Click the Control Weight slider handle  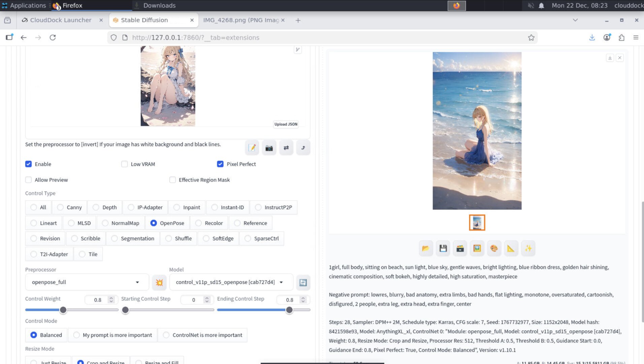click(63, 310)
